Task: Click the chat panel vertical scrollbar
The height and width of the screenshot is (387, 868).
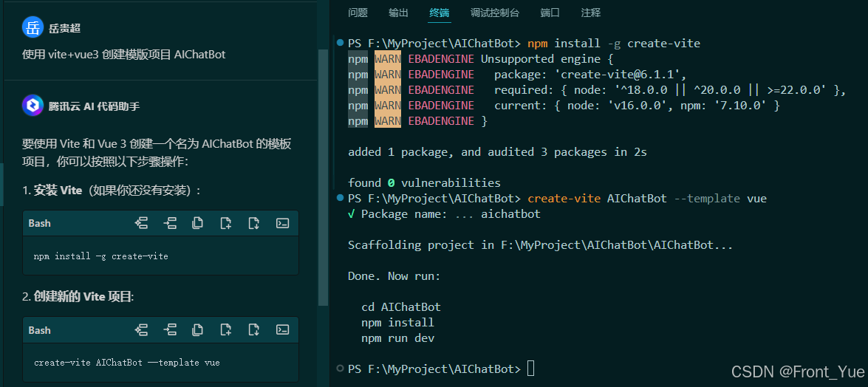Action: pos(323,177)
